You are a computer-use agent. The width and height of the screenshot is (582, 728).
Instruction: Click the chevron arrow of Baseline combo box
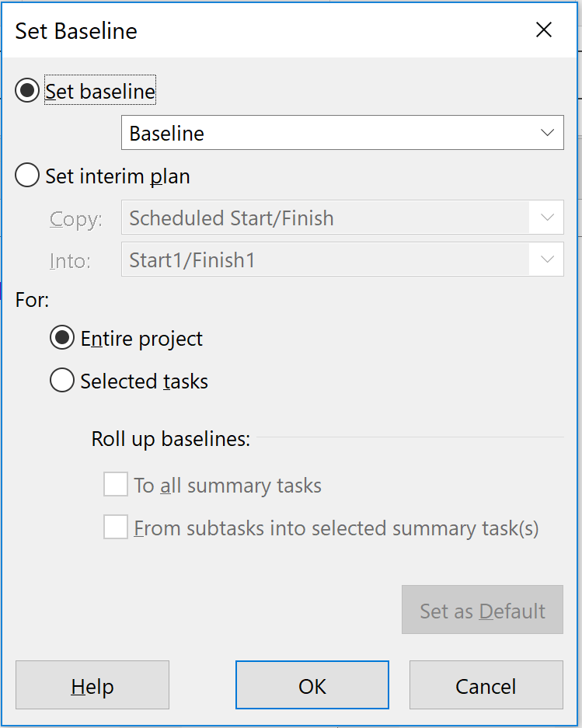pyautogui.click(x=547, y=133)
